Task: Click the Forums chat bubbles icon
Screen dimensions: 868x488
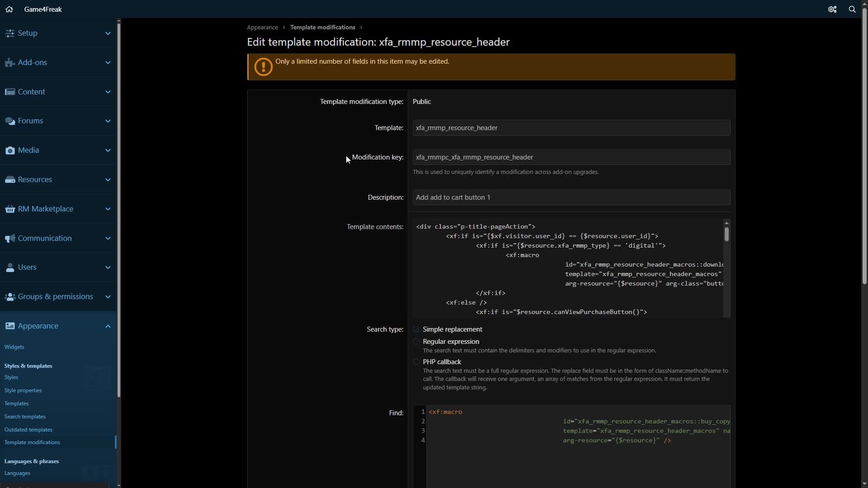Action: (10, 121)
